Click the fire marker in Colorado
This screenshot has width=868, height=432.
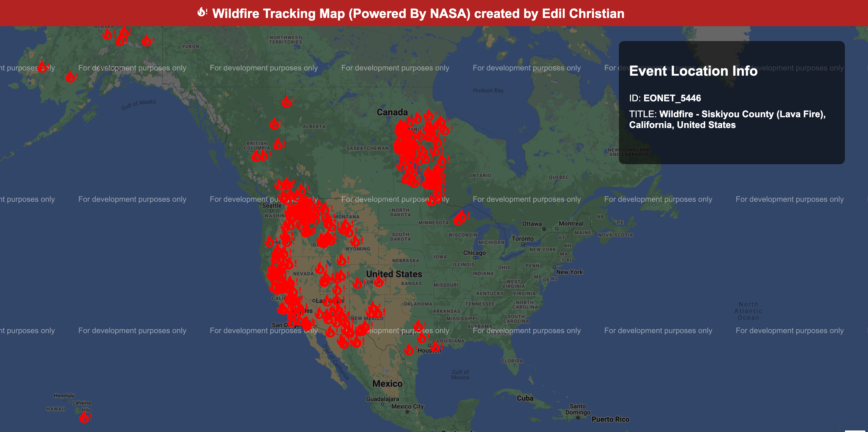click(x=357, y=283)
